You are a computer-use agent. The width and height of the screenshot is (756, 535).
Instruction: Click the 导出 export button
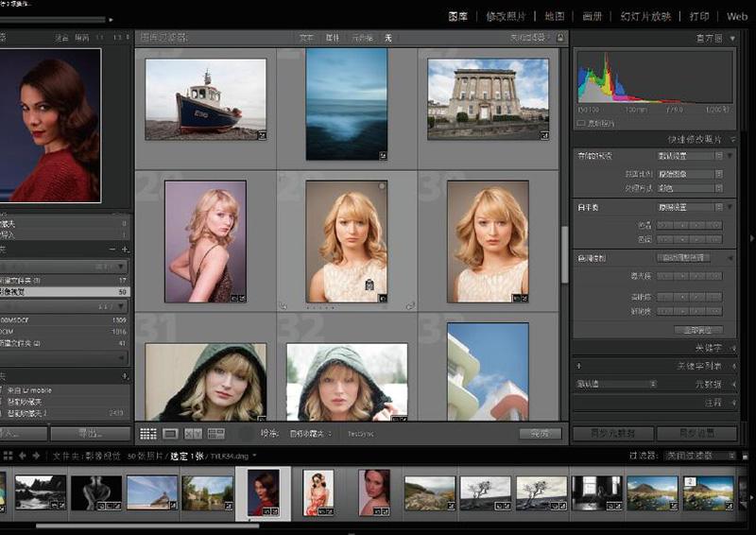point(91,434)
